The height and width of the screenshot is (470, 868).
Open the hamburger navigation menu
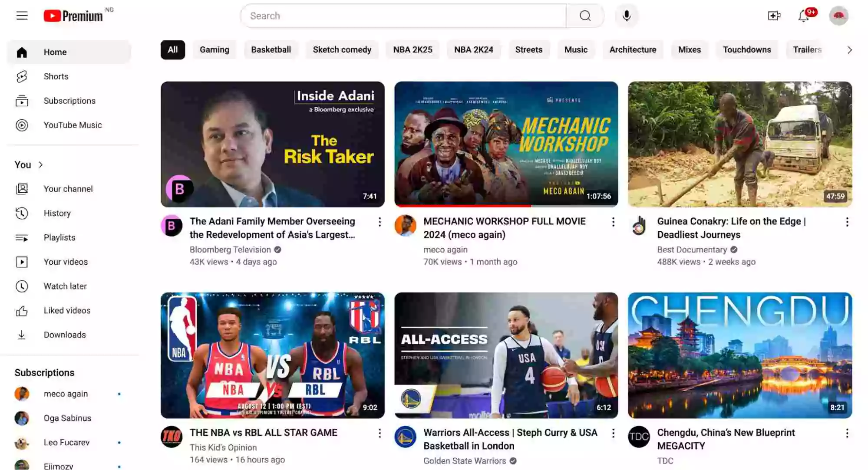[21, 16]
